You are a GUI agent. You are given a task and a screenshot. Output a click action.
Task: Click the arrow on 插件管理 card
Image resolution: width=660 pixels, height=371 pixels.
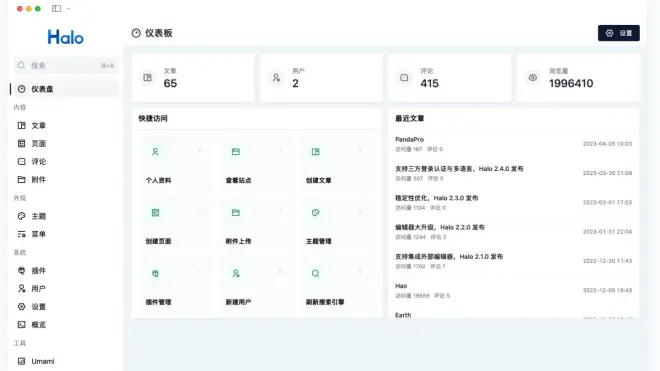point(200,272)
